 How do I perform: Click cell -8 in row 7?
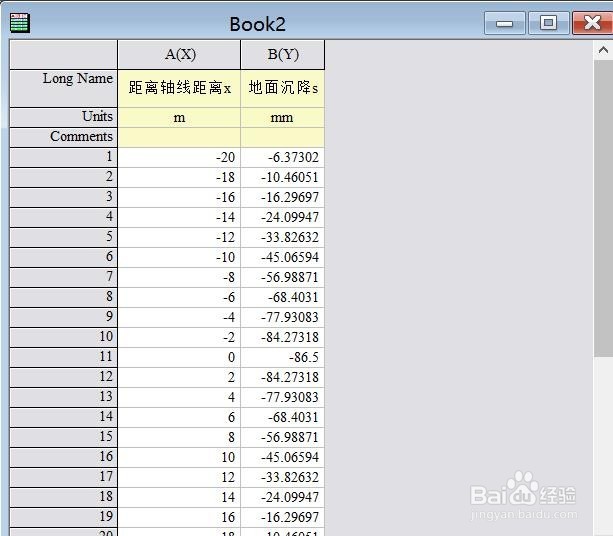point(179,277)
